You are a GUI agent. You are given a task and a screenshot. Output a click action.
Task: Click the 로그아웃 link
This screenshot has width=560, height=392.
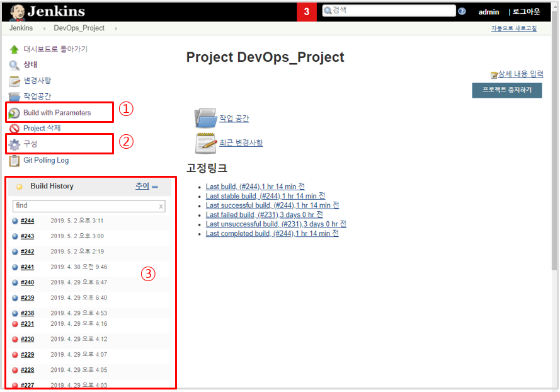click(526, 12)
